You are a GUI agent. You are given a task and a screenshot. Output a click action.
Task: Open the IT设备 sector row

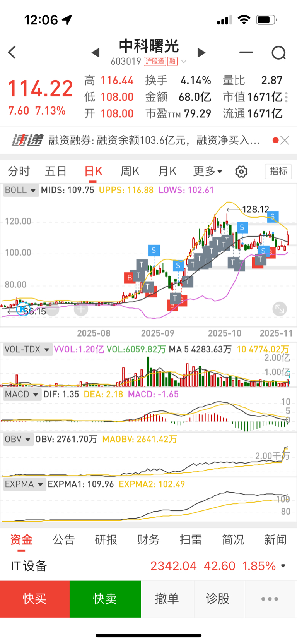click(148, 566)
